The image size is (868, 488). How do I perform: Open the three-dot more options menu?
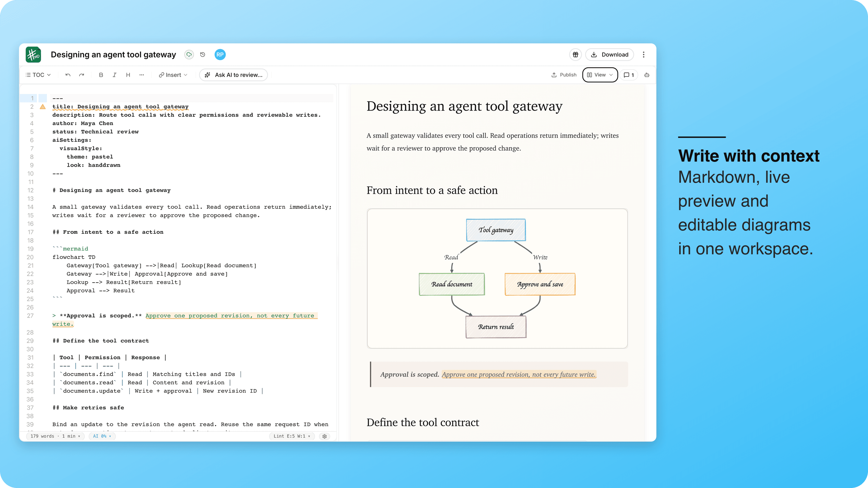pyautogui.click(x=644, y=54)
